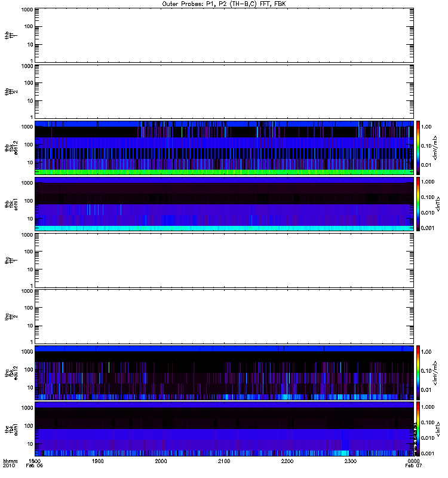Image resolution: width=448 pixels, height=478 pixels.
Task: Click the '2010' year label
Action: [x=9, y=465]
